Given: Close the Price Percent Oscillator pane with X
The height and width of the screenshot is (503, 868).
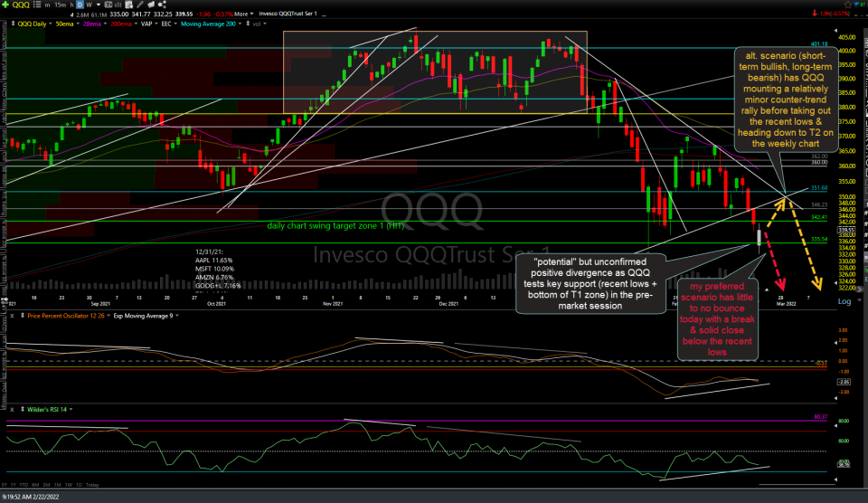Looking at the screenshot, I should 12,316.
